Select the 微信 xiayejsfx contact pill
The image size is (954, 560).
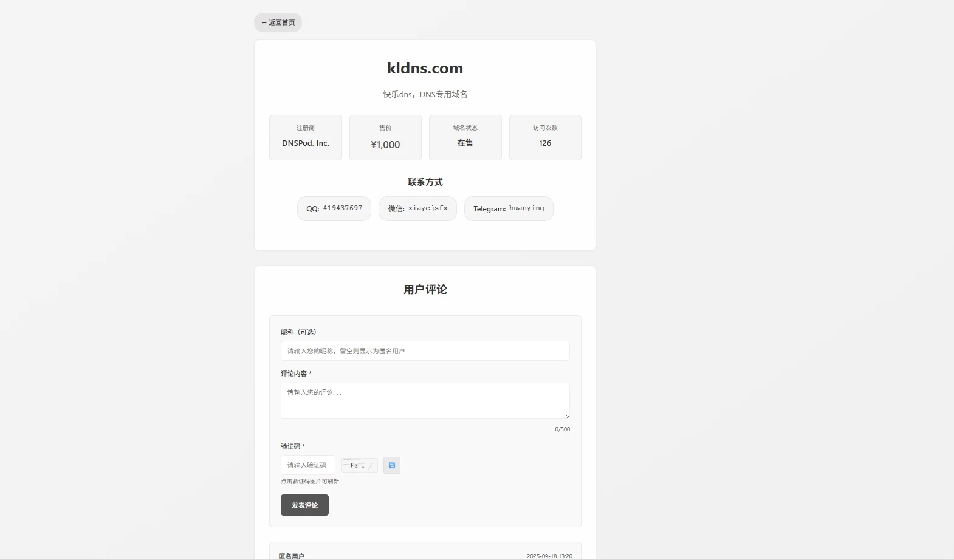[x=417, y=208]
